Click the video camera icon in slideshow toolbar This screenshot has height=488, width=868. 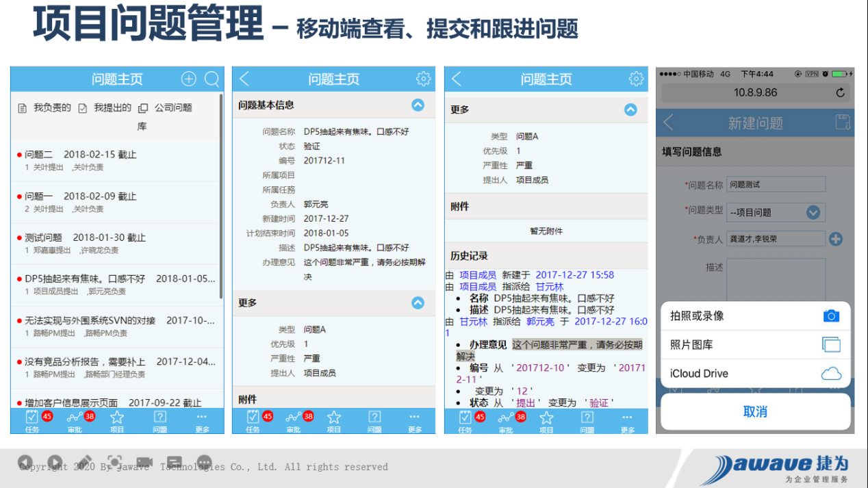point(144,462)
